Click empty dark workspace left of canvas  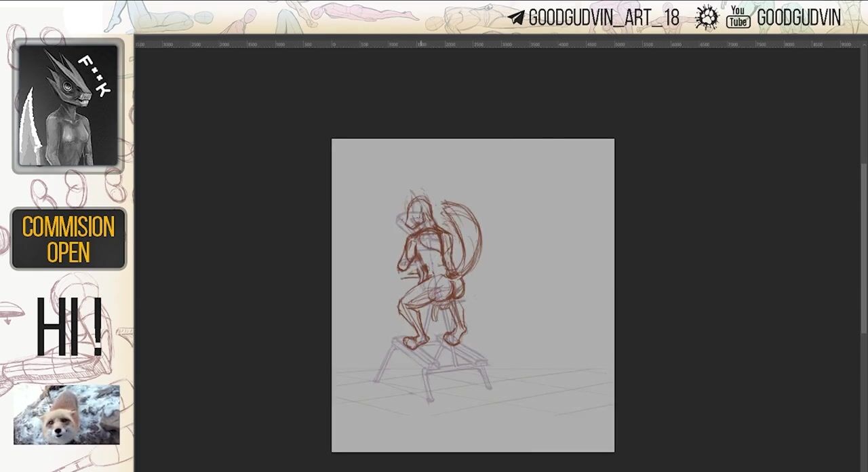[x=231, y=271]
